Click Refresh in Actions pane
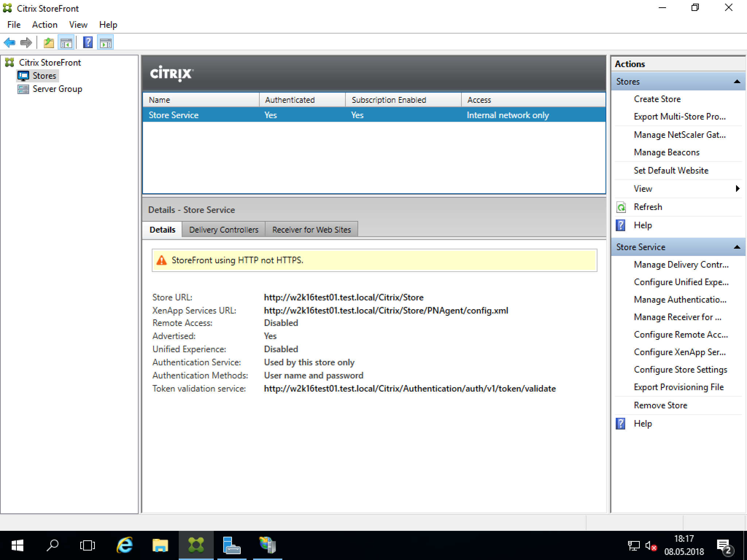Viewport: 747px width, 560px height. [x=647, y=207]
